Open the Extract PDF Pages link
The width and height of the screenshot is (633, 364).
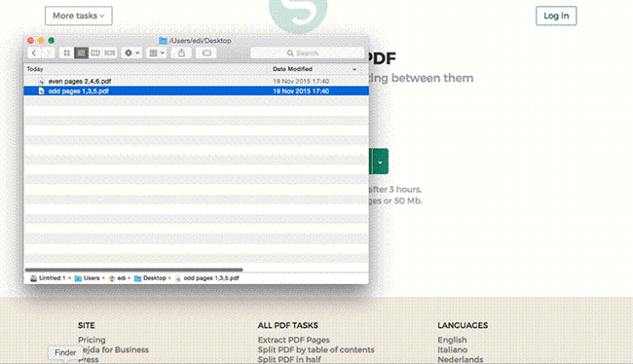tap(293, 340)
